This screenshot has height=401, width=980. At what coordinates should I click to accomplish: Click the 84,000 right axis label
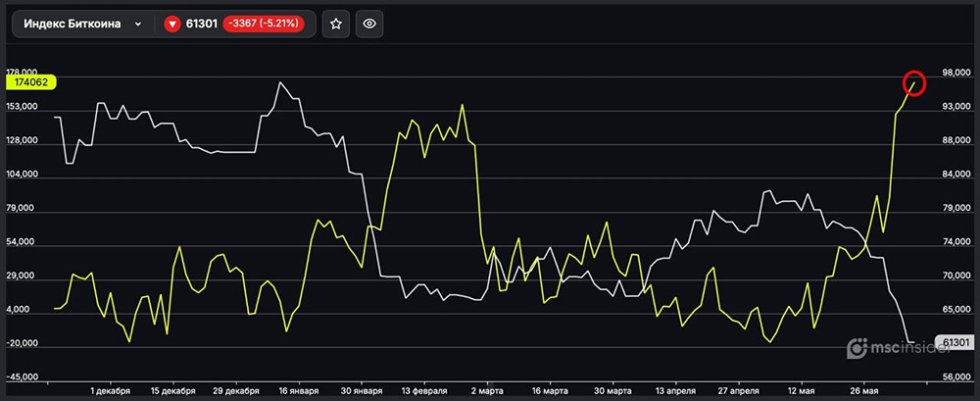(x=955, y=175)
